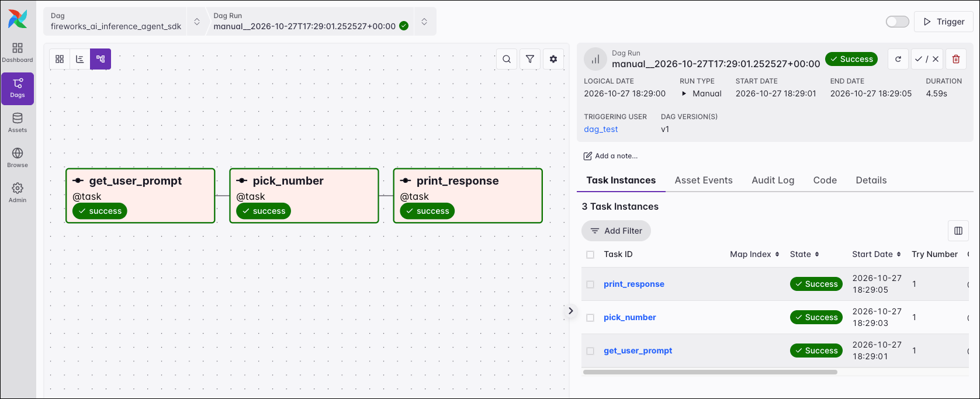The width and height of the screenshot is (980, 399).
Task: Open the Assets sidebar section
Action: coord(18,123)
